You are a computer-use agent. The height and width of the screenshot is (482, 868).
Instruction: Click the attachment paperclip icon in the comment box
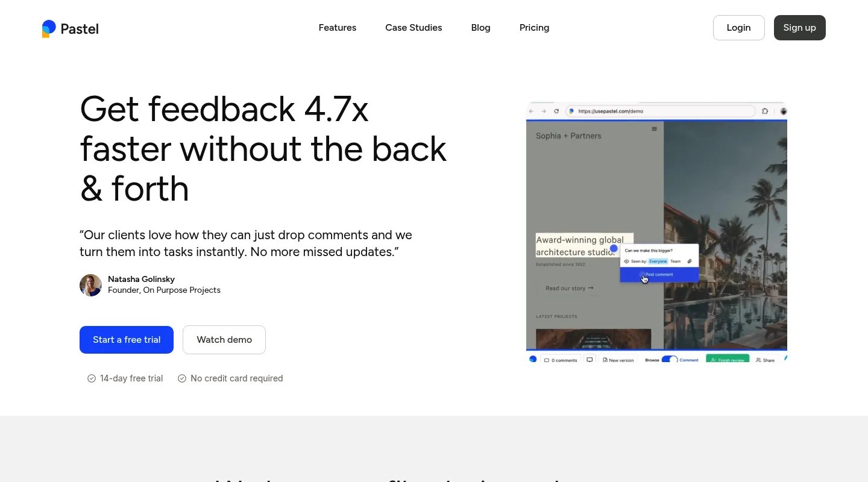pos(690,261)
